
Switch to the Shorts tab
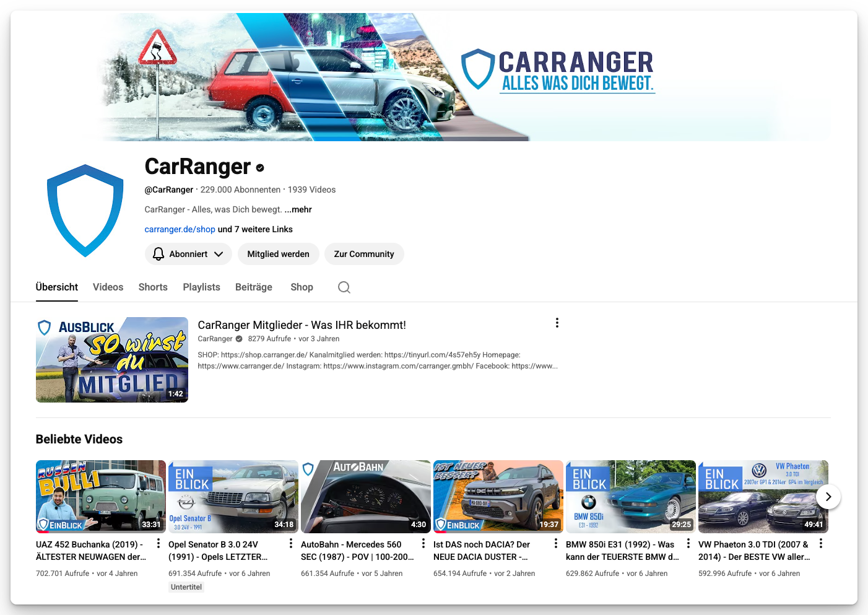(x=153, y=287)
